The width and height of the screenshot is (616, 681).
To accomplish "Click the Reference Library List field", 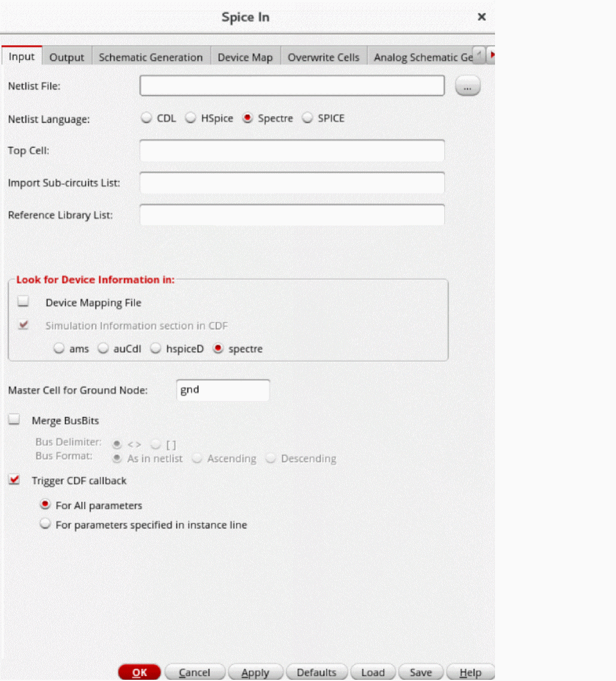I will click(x=291, y=215).
